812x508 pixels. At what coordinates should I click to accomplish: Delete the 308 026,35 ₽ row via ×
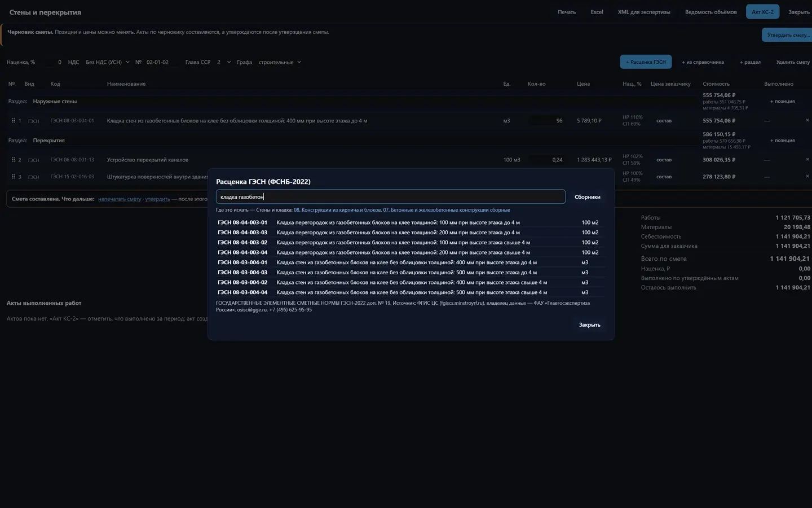807,159
